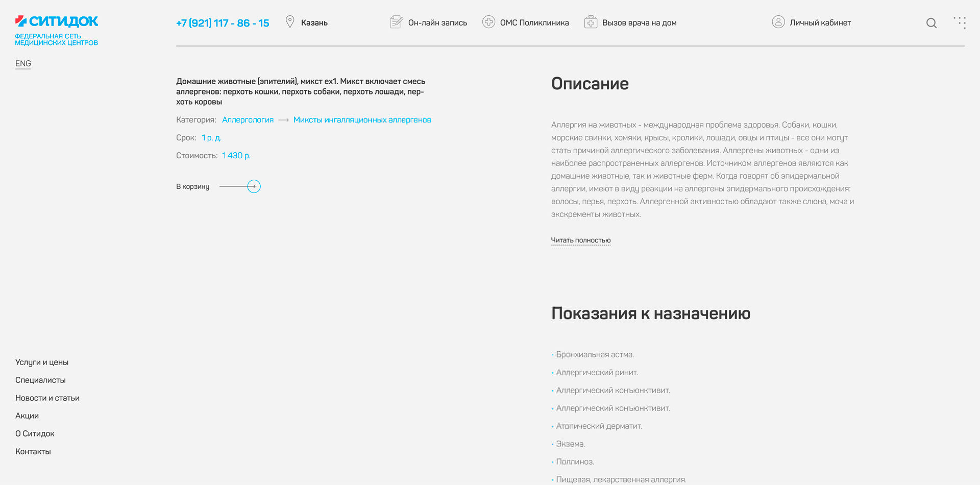Click the Бронхиальная астма list item
Viewport: 980px width, 485px height.
tap(595, 354)
